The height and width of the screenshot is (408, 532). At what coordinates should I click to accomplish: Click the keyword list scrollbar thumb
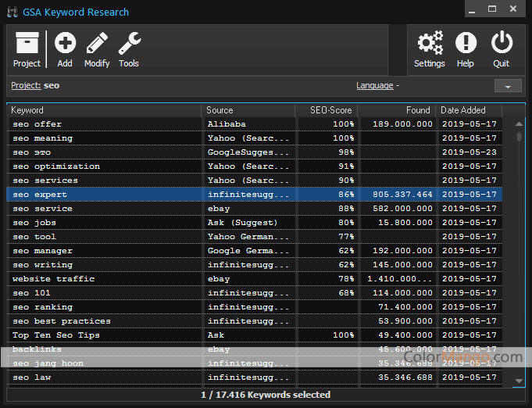click(519, 137)
